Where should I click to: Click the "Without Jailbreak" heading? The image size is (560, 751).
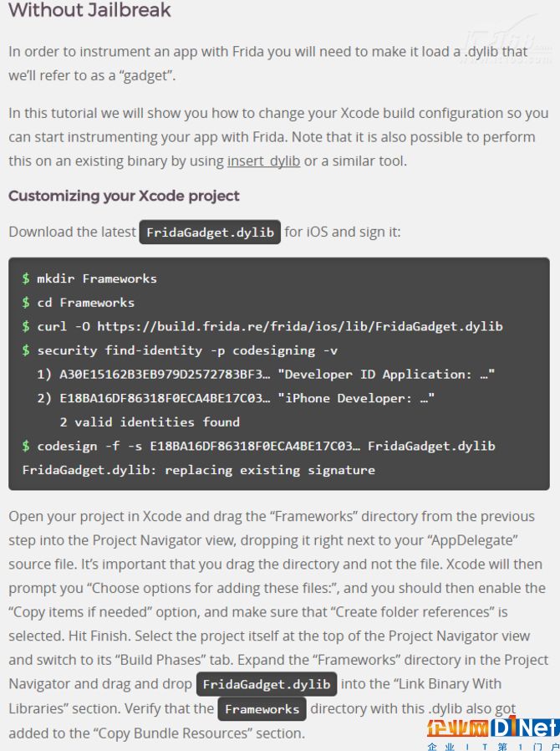click(89, 10)
